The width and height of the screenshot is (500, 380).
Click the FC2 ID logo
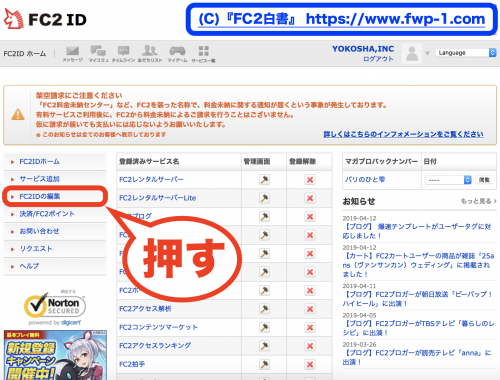tap(45, 19)
